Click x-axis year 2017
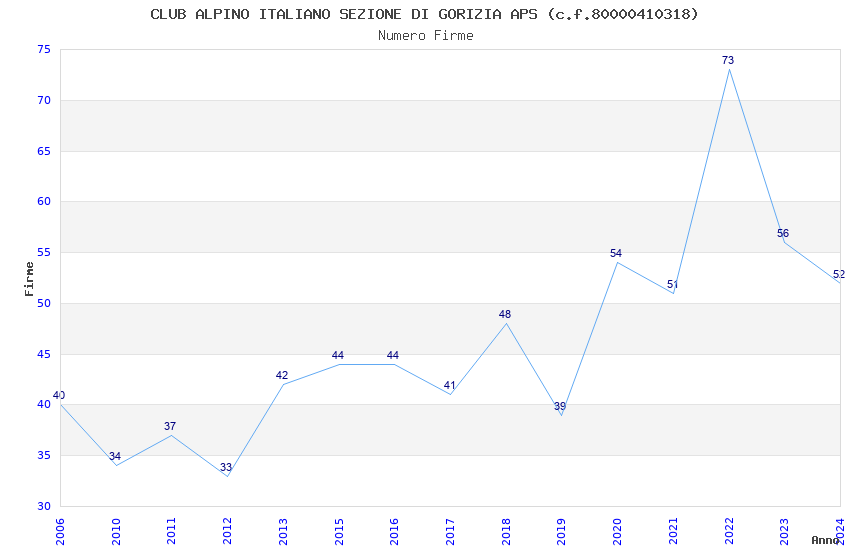The image size is (850, 550). tap(450, 531)
